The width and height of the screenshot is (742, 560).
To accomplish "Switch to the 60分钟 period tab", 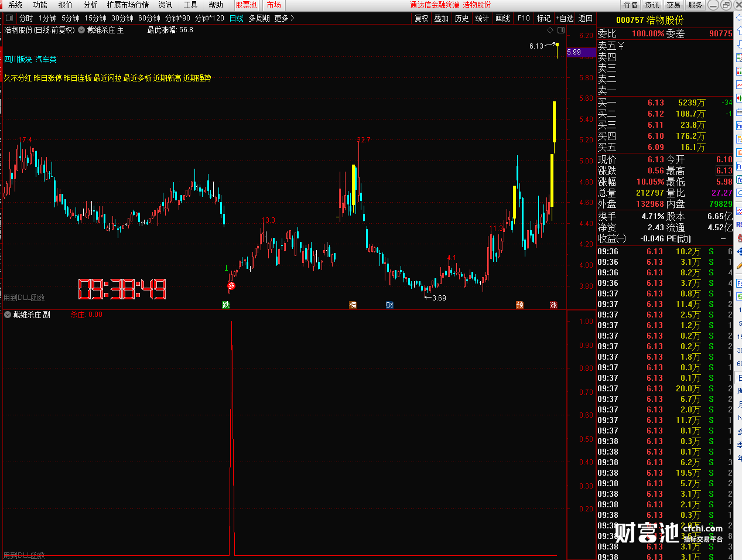I will (x=149, y=18).
